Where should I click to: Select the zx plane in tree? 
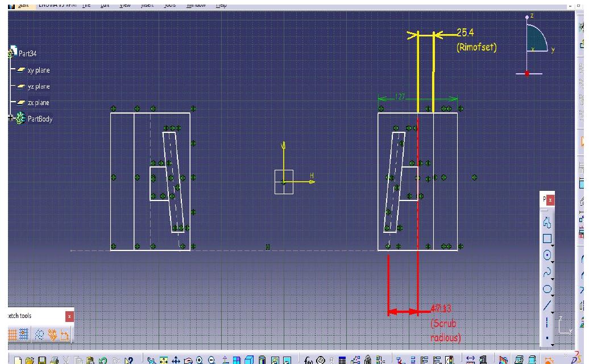coord(38,102)
